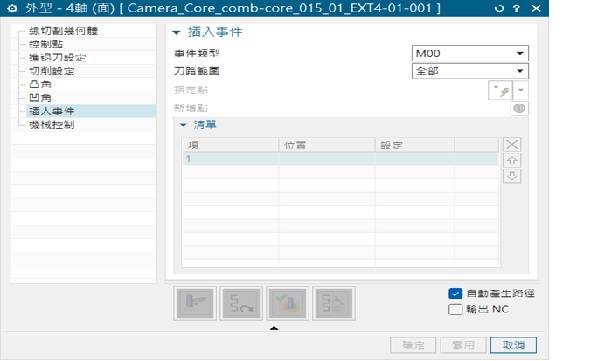Click the 位置 column header
The width and height of the screenshot is (593, 361).
point(327,145)
